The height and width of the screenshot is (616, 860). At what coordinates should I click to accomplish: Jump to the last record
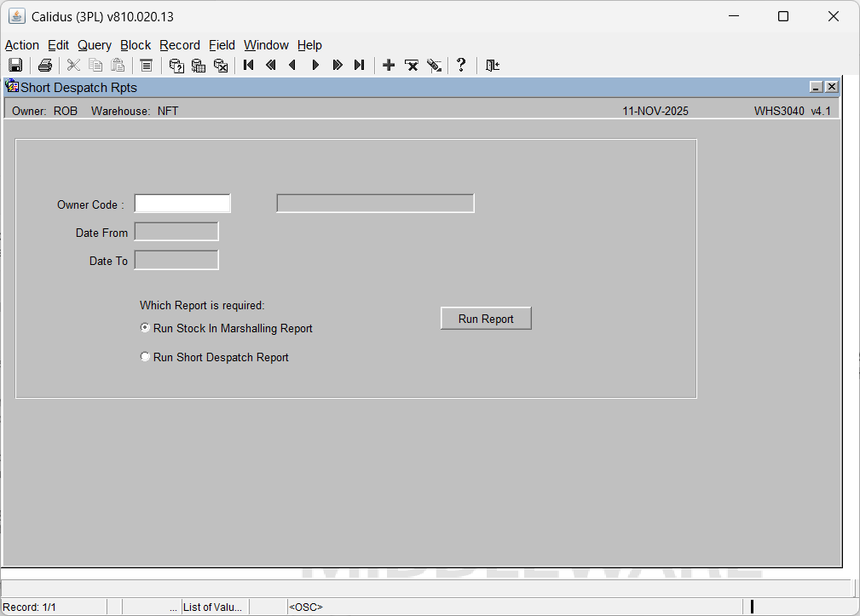359,66
